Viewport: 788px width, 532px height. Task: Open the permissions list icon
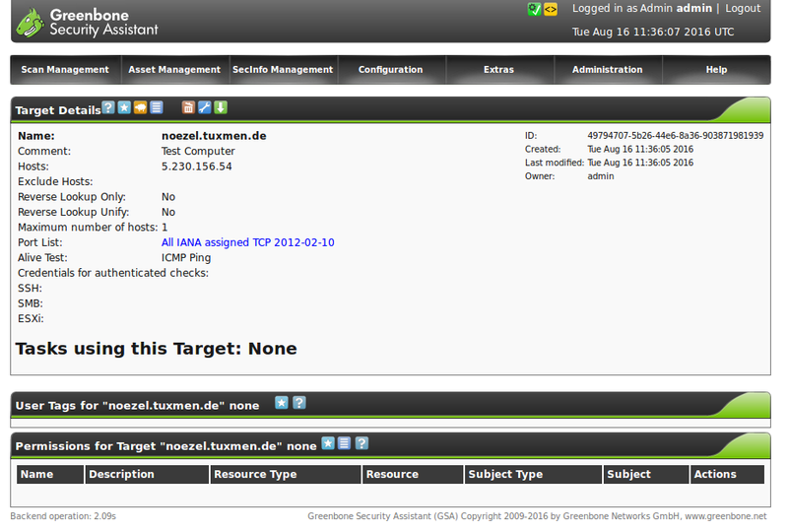tap(344, 443)
